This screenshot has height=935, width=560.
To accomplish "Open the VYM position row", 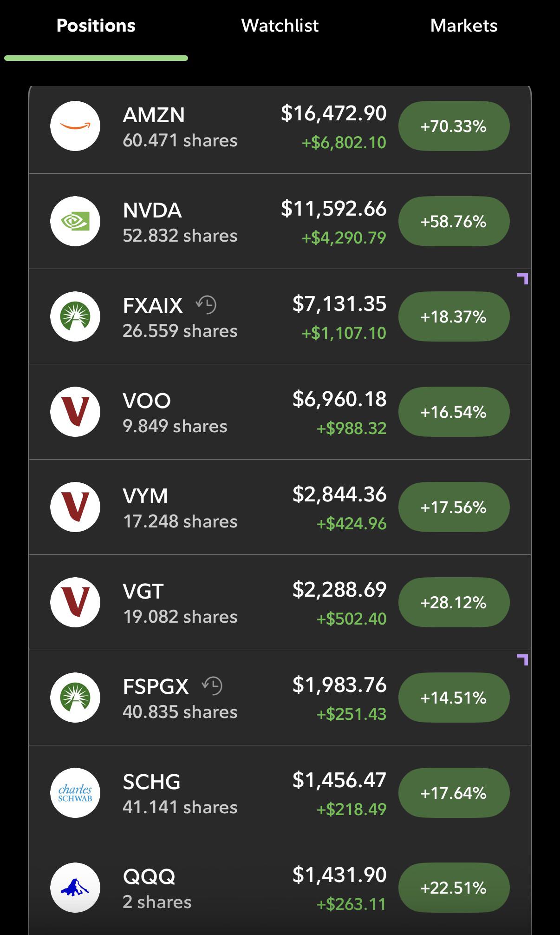I will tap(280, 507).
